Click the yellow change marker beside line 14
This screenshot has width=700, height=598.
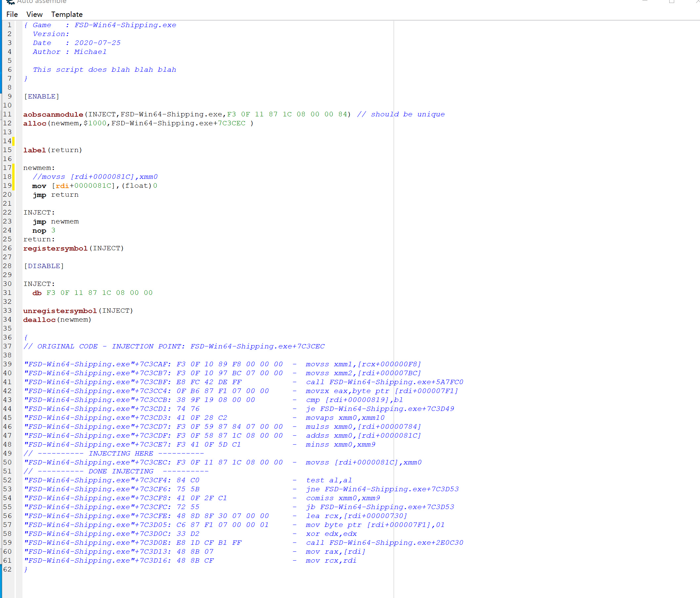click(14, 141)
